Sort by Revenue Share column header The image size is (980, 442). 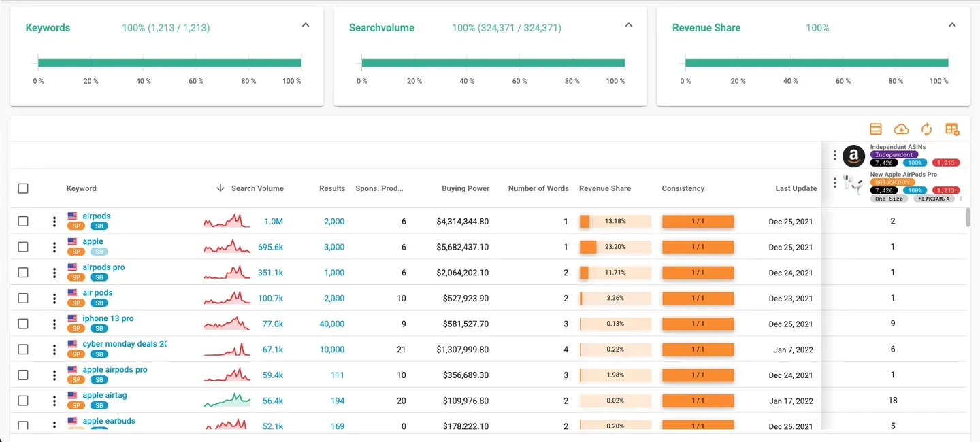click(605, 188)
